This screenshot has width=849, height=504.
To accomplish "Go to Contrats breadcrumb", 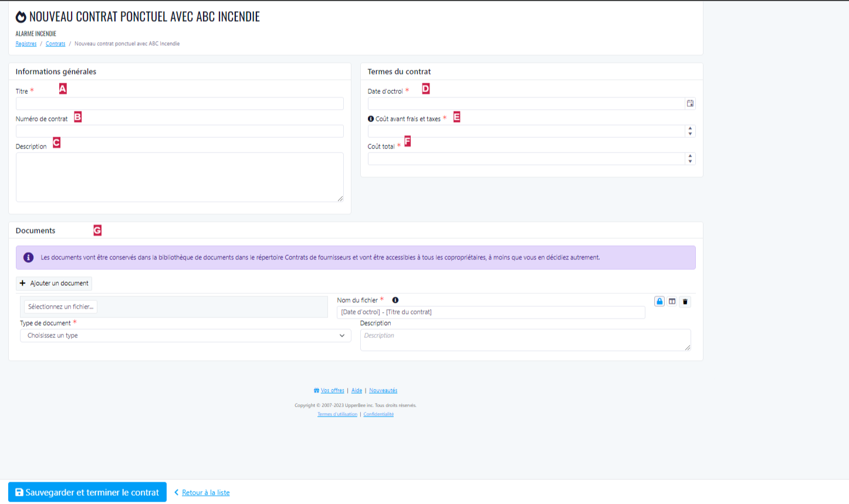I will point(56,43).
